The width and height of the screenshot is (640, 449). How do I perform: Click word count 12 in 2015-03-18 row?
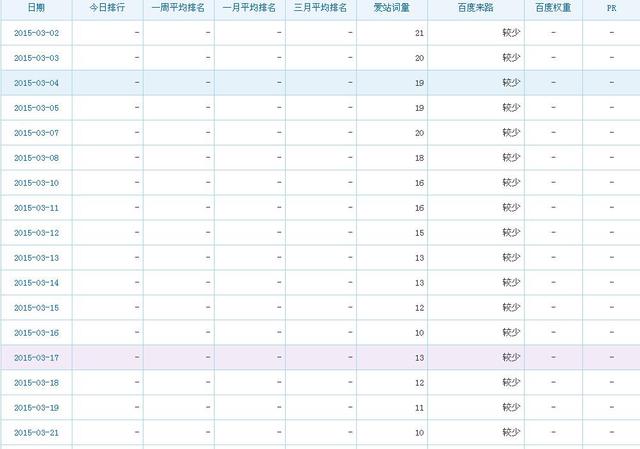pos(419,383)
